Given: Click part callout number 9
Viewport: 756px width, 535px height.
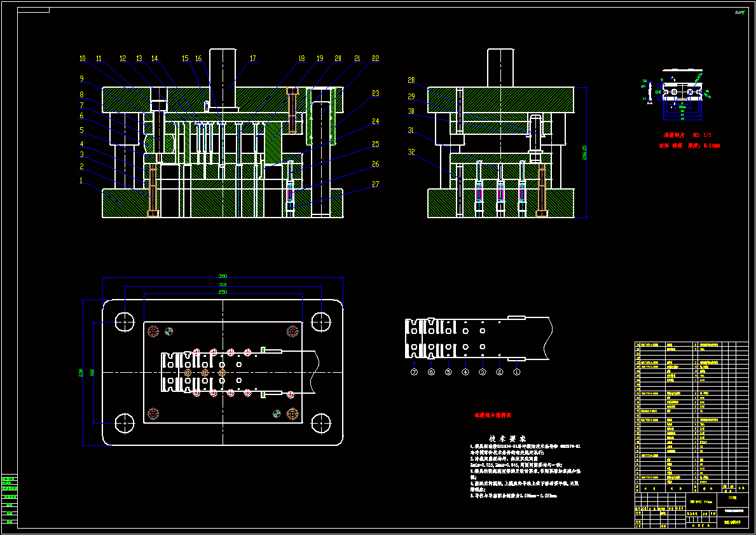Looking at the screenshot, I should (81, 79).
